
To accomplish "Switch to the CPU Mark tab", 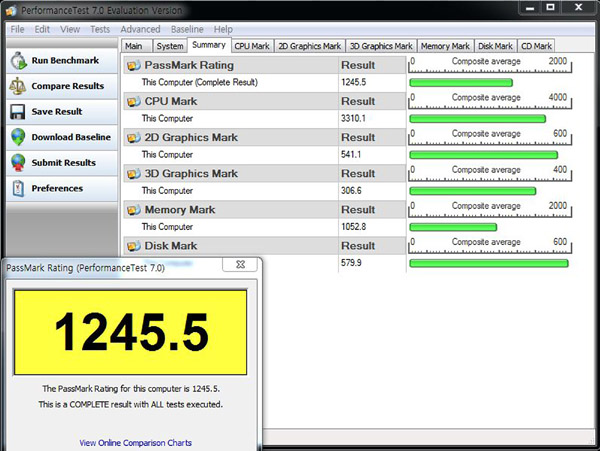I will tap(251, 46).
